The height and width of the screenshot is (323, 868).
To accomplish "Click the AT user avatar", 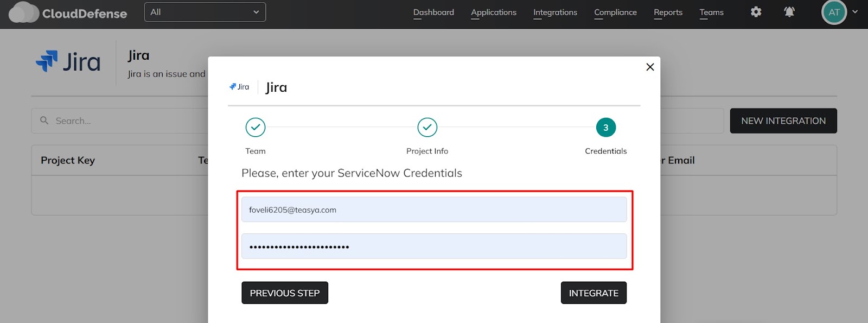I will tap(834, 12).
